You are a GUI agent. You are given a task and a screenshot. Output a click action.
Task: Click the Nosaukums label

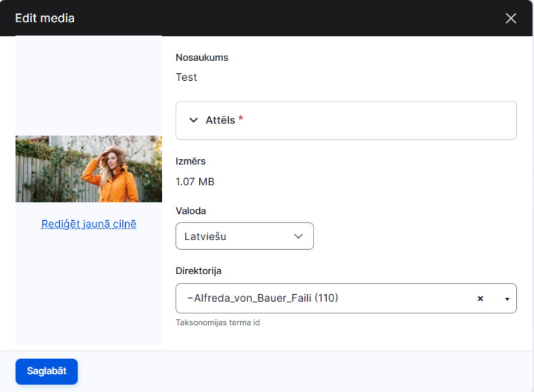click(x=202, y=57)
